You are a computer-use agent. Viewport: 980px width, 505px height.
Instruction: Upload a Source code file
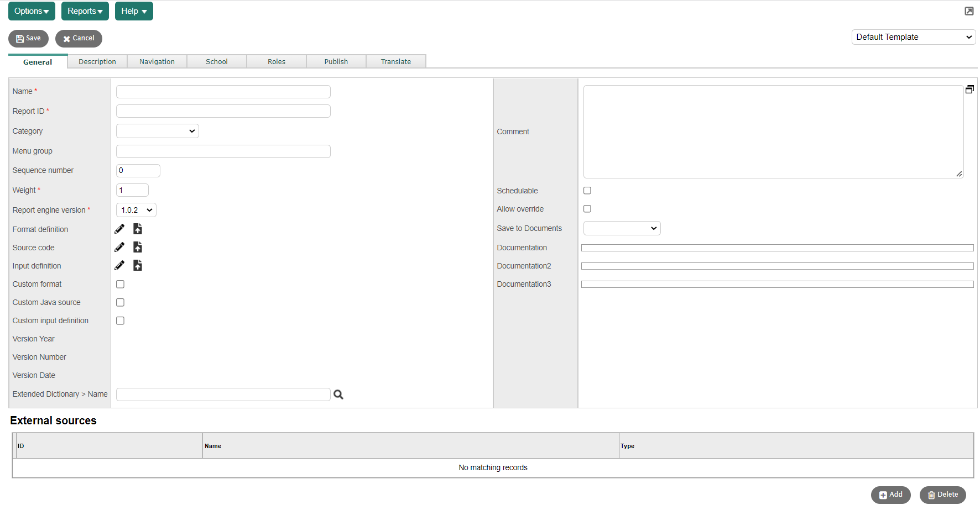[x=138, y=247]
